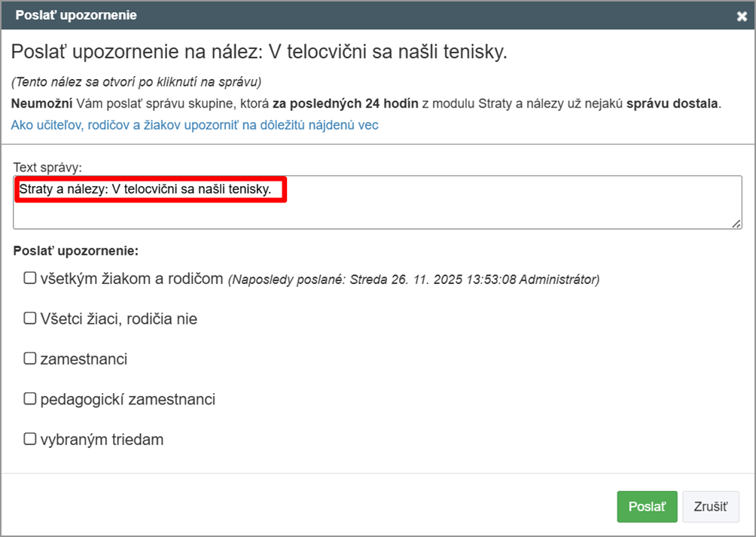Select the 'pedagogickí zamestnanci' checkbox
Viewport: 756px width, 537px height.
[30, 398]
